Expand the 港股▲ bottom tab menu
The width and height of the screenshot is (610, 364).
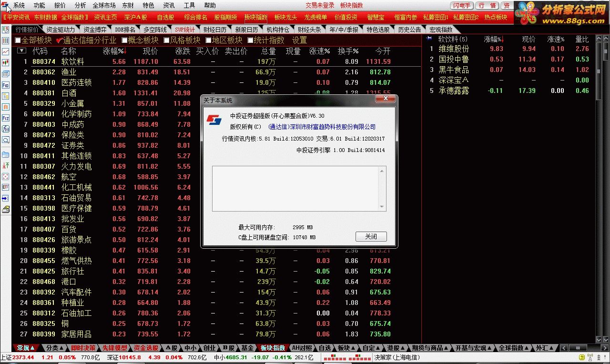(396, 348)
